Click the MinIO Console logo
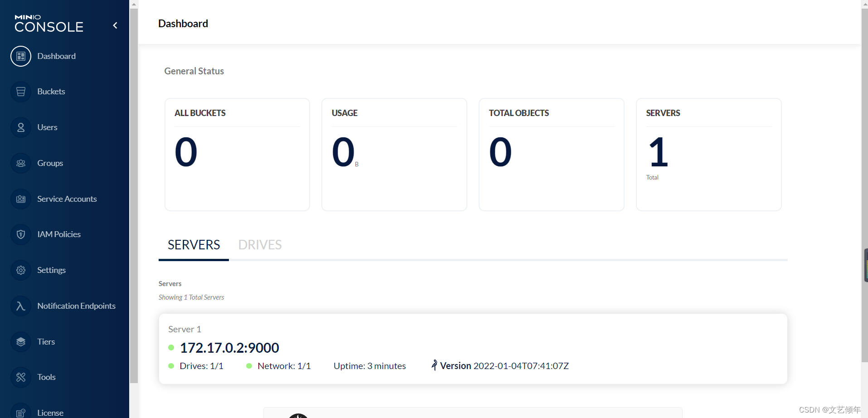This screenshot has width=868, height=418. coord(49,23)
